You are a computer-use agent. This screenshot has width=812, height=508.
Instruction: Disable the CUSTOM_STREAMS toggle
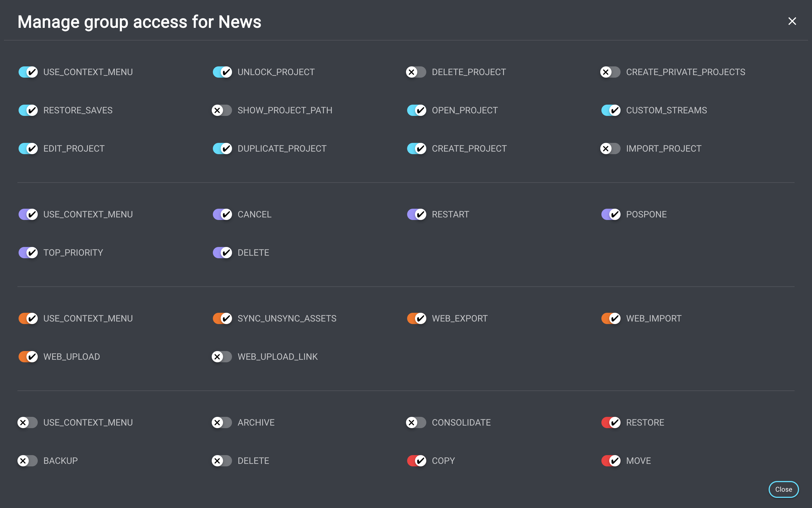611,110
